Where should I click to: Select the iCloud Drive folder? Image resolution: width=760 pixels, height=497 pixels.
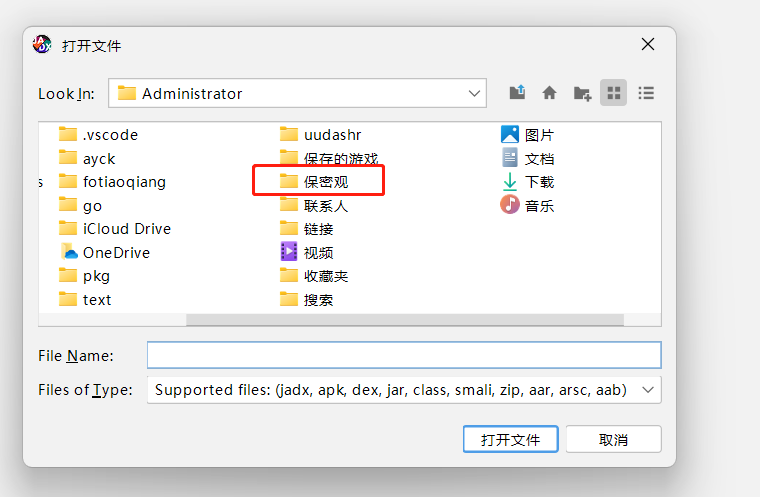point(115,228)
